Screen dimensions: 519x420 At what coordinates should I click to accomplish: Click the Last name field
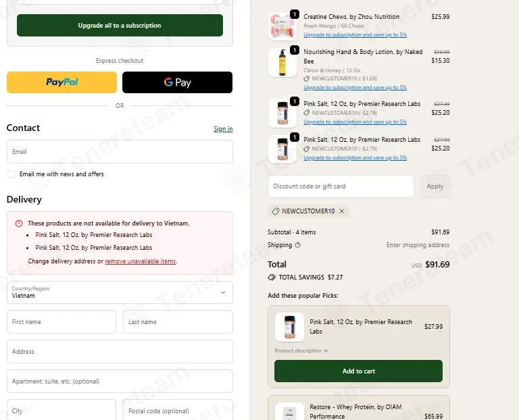coord(178,322)
